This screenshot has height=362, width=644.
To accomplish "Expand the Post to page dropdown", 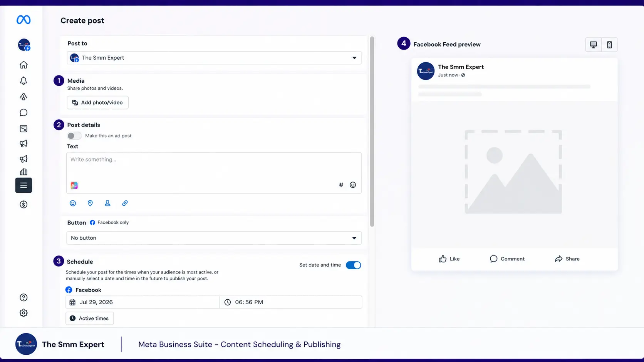I will (x=214, y=58).
